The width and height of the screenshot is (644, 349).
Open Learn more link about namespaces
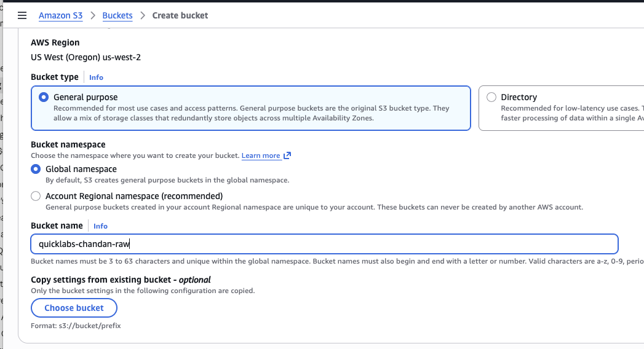pos(261,155)
